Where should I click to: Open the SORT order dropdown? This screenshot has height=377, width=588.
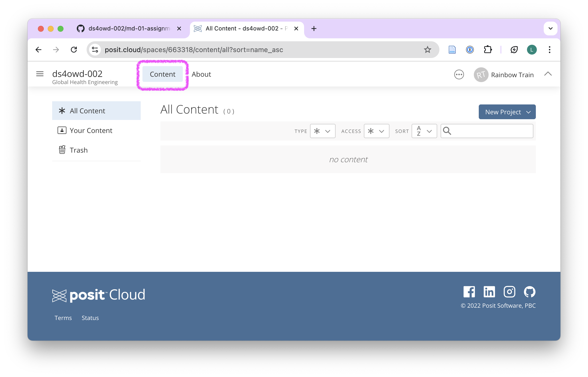tap(424, 131)
